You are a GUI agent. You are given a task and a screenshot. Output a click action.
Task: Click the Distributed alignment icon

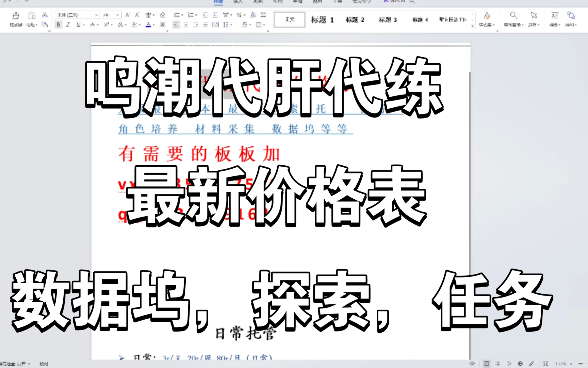215,25
